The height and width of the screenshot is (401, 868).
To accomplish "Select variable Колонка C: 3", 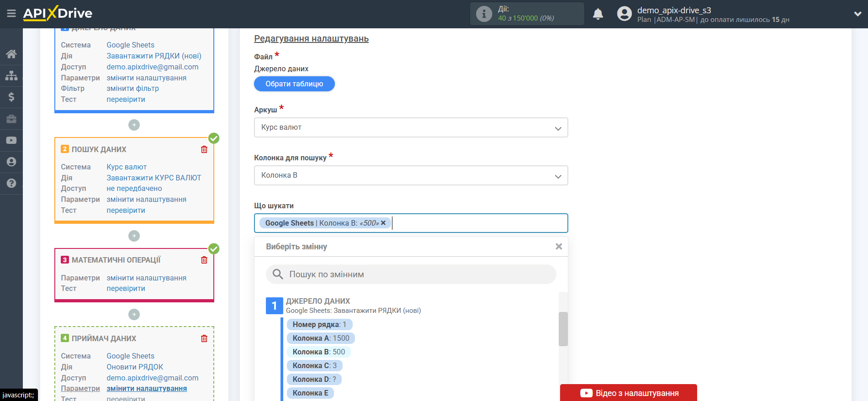I will pos(314,365).
